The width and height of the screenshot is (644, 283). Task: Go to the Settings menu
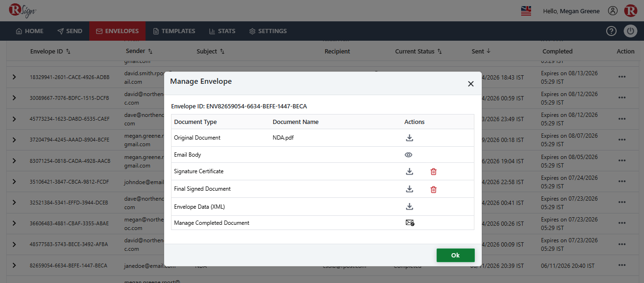coord(268,31)
